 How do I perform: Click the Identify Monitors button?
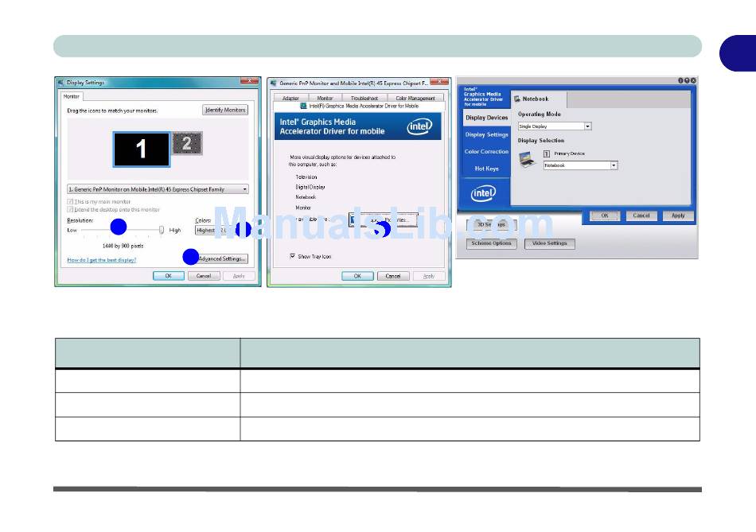(x=225, y=110)
